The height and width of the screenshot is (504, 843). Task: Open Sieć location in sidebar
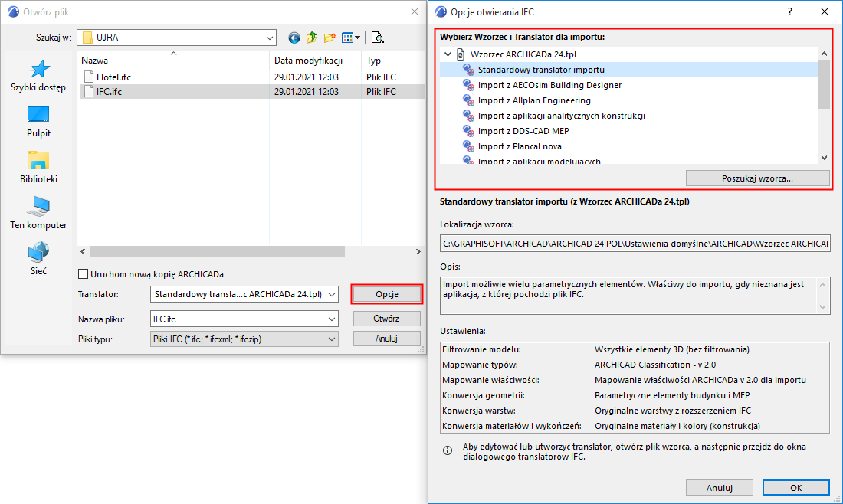pyautogui.click(x=38, y=259)
